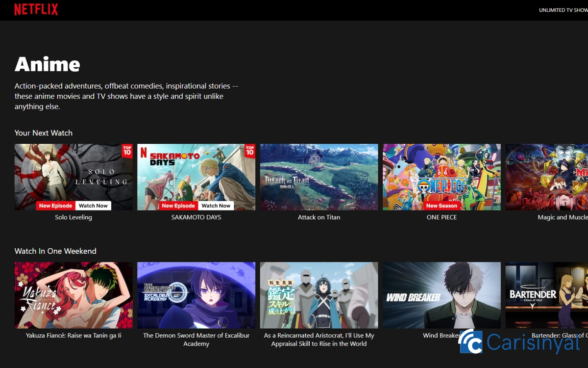Click the Watch Now button for Solo Leveling

[x=93, y=206]
